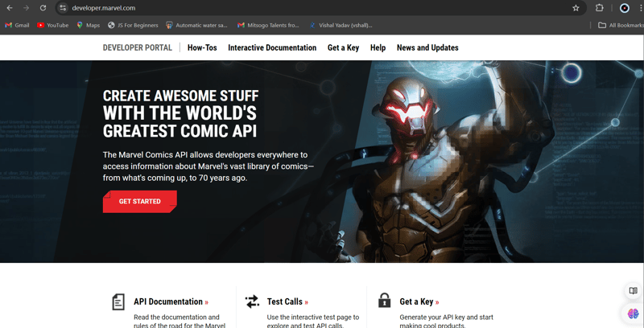The height and width of the screenshot is (328, 644).
Task: Open the How-Tos menu item
Action: 202,47
